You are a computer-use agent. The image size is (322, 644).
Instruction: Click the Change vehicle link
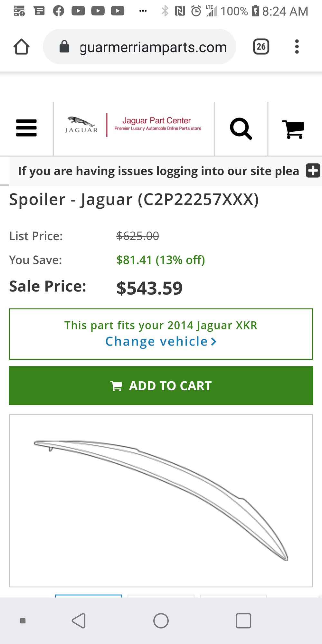tap(161, 341)
